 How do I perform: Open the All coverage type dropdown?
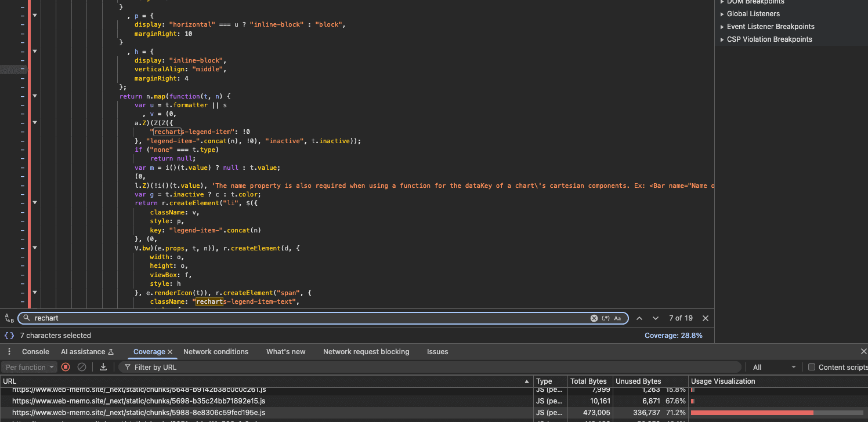tap(774, 367)
